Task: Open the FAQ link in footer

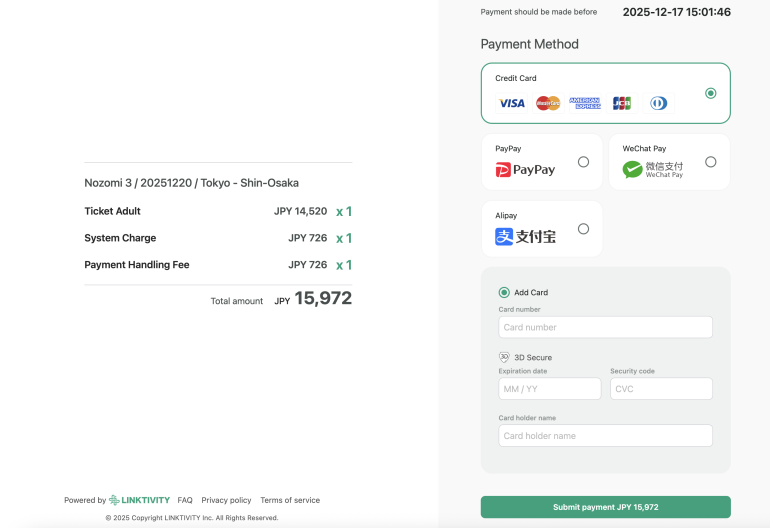Action: pos(185,500)
